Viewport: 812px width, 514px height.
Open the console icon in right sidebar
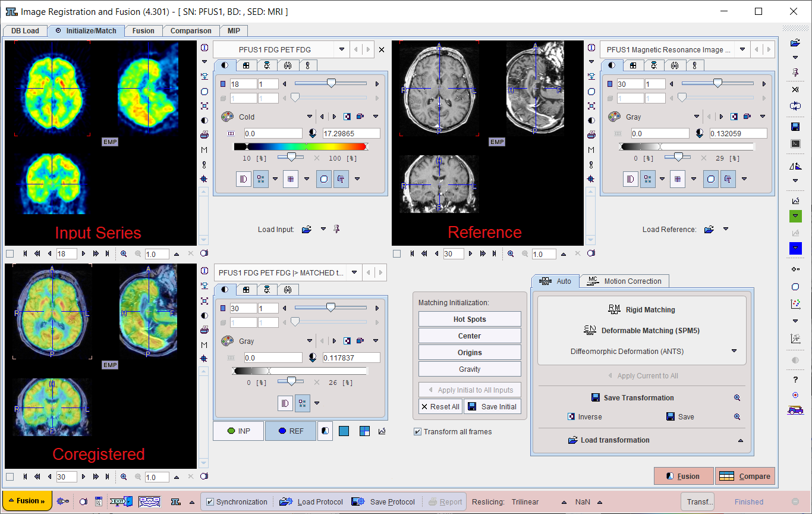(795, 143)
